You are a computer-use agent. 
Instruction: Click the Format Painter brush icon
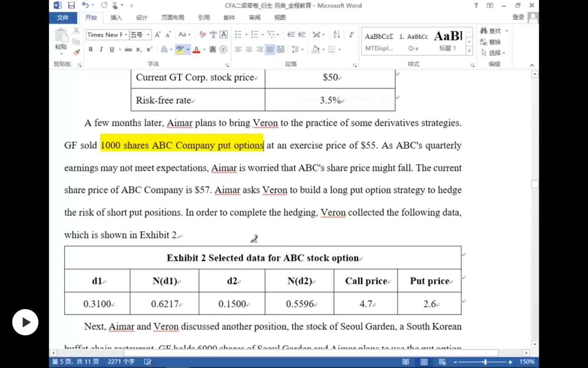(76, 53)
